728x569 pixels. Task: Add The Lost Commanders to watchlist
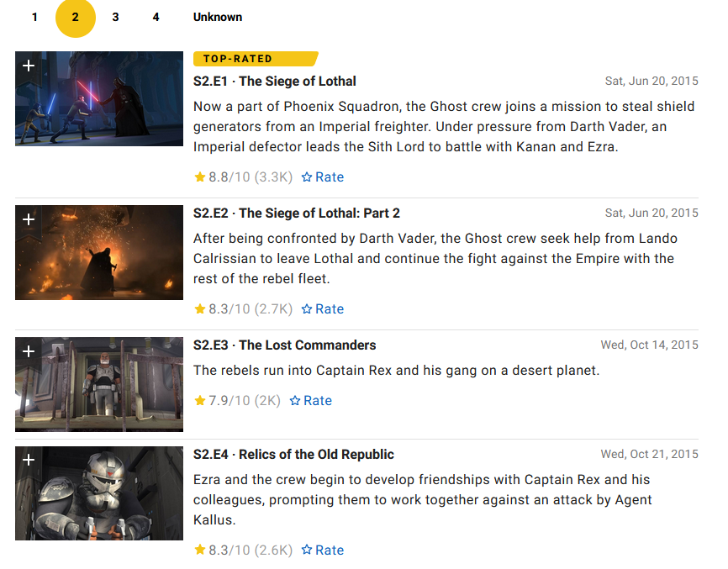pyautogui.click(x=29, y=351)
